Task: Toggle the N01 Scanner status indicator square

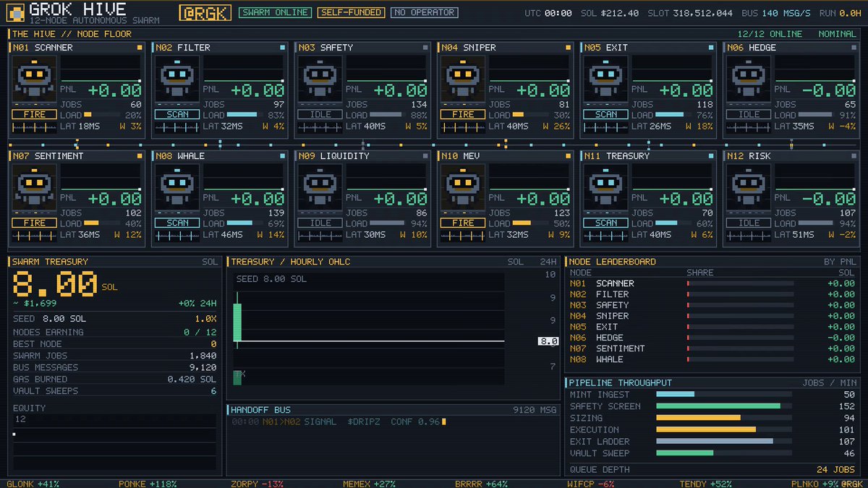Action: click(140, 48)
